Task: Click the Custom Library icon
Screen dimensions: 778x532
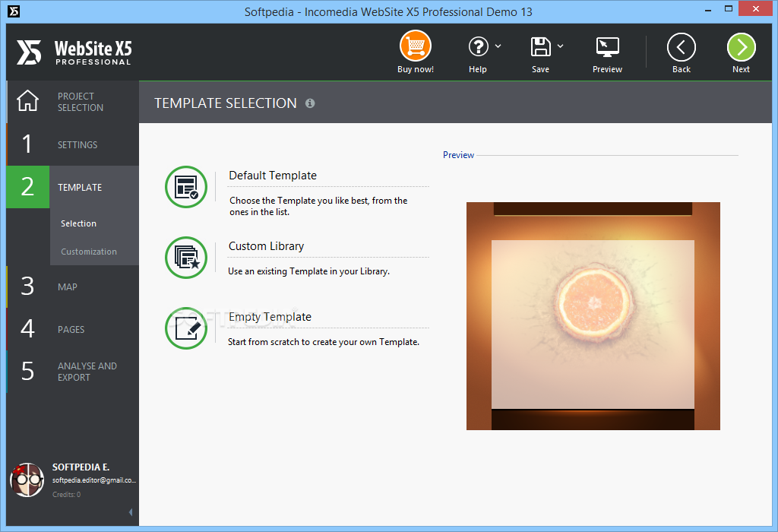Action: click(186, 258)
